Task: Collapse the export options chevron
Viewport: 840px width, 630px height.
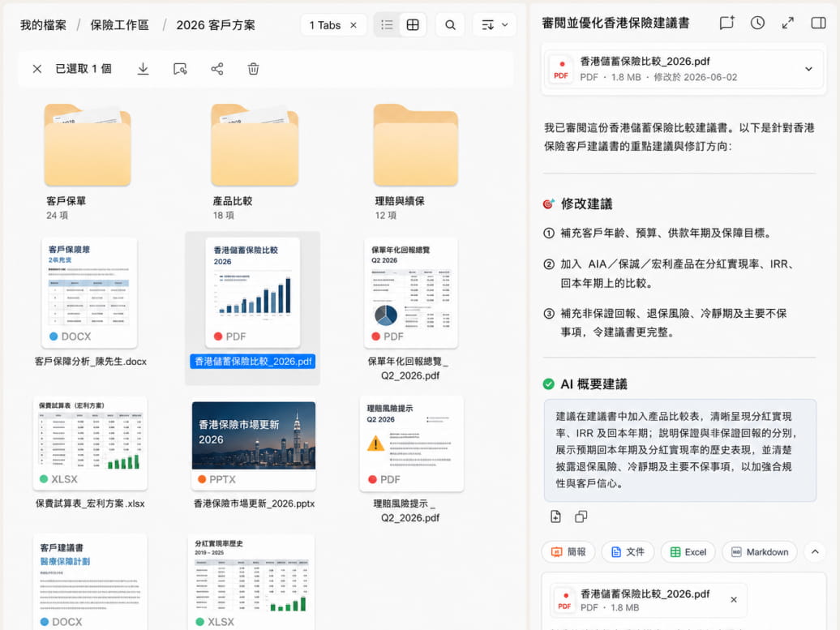Action: [815, 552]
